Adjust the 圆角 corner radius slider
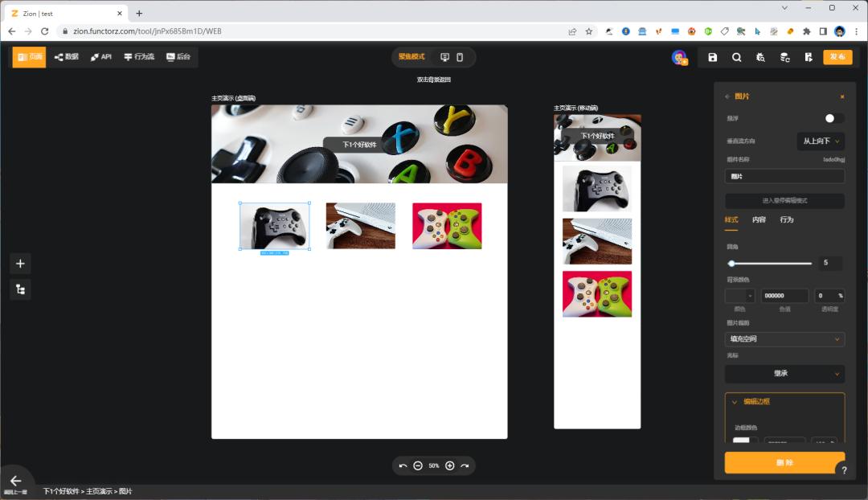The height and width of the screenshot is (500, 868). pos(771,263)
